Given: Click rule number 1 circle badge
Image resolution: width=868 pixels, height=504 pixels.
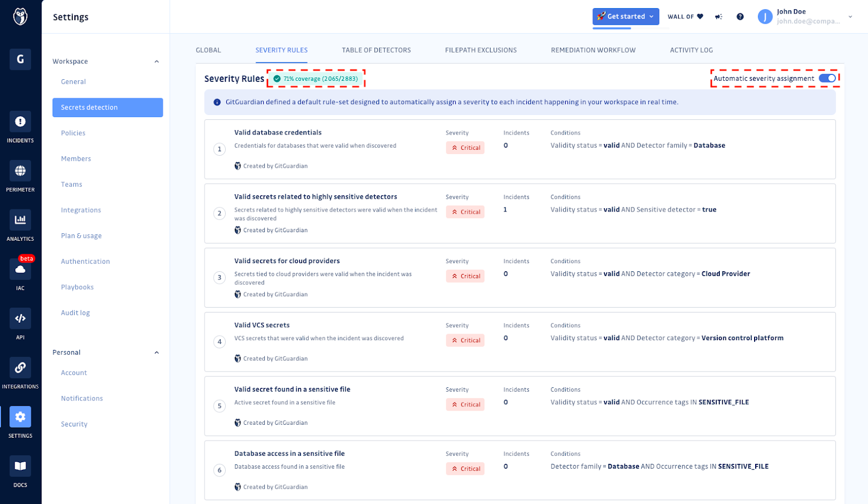Looking at the screenshot, I should 219,149.
